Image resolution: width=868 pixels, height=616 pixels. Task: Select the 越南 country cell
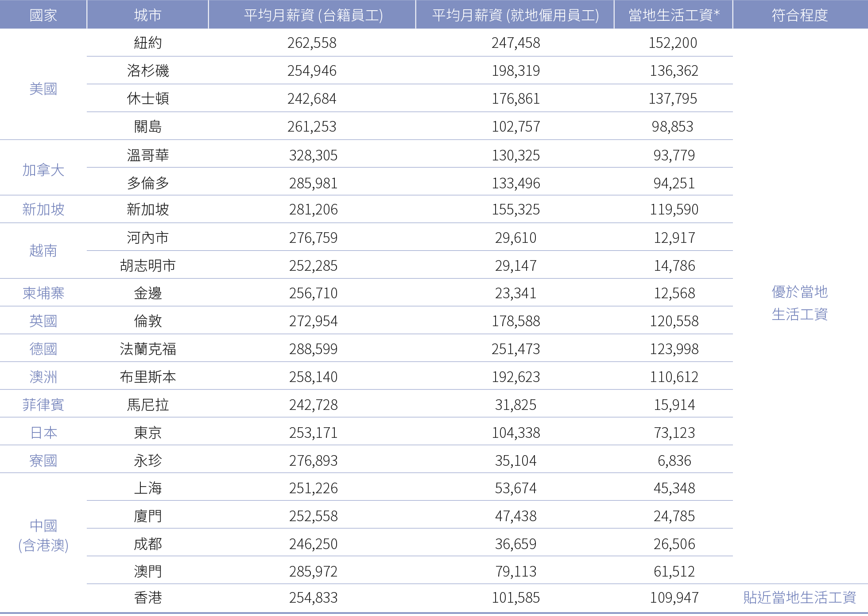[43, 251]
